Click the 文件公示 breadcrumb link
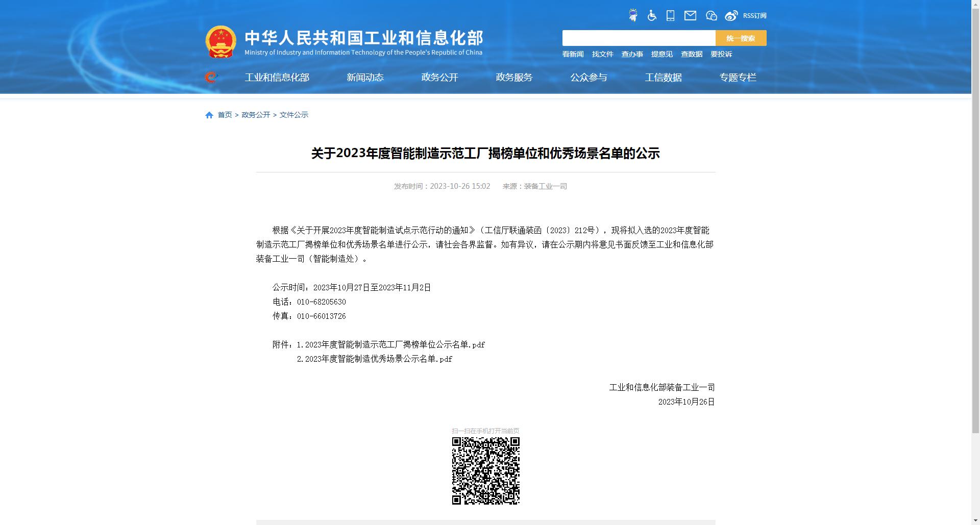Viewport: 980px width, 525px height. [x=294, y=115]
